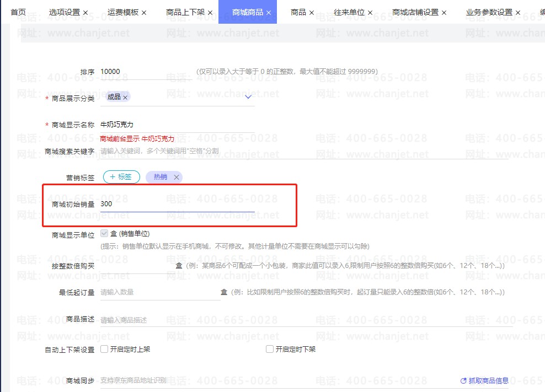This screenshot has width=545, height=392.
Task: Remove the 成品 category chip
Action: (x=125, y=97)
